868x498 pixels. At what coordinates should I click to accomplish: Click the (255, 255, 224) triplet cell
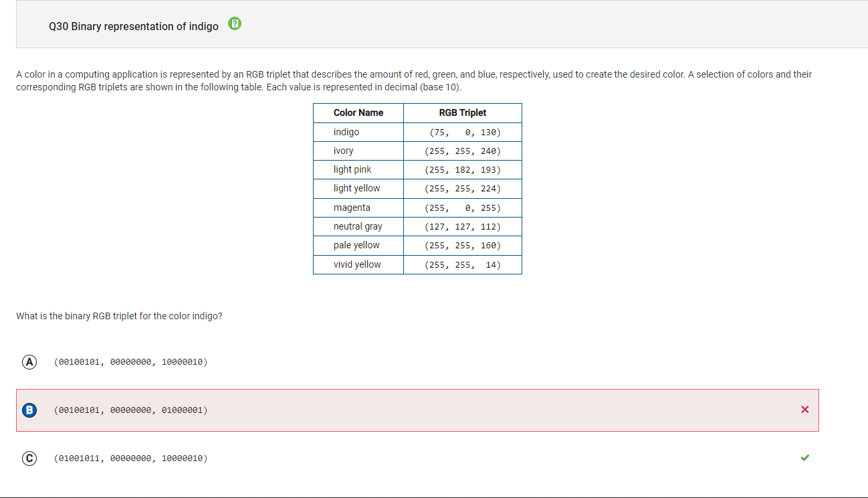(x=463, y=188)
